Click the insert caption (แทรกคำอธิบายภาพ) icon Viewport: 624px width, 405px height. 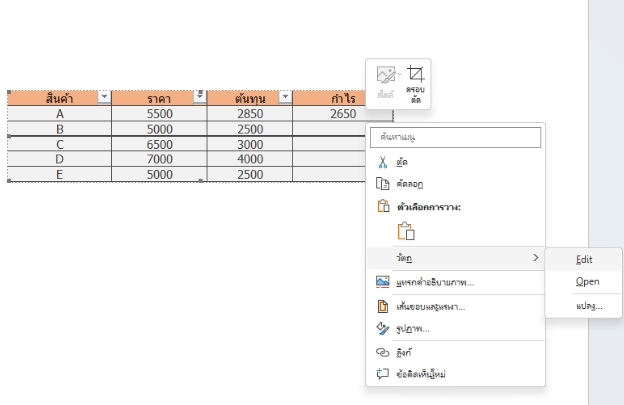pos(382,282)
